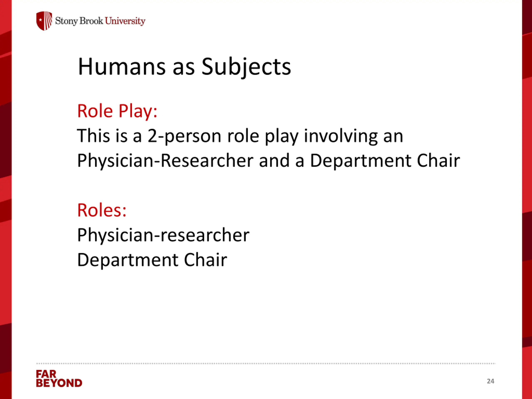The height and width of the screenshot is (399, 532).
Task: Click the slide number 24
Action: coord(490,381)
